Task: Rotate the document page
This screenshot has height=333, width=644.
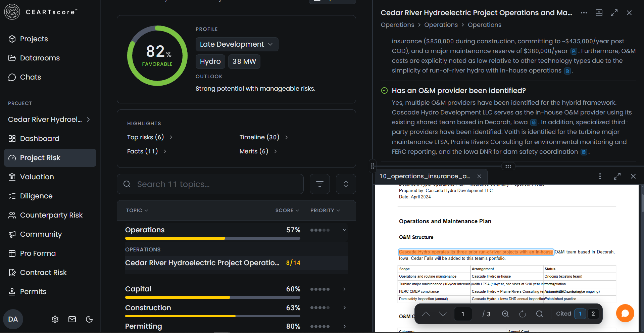Action: pos(523,314)
